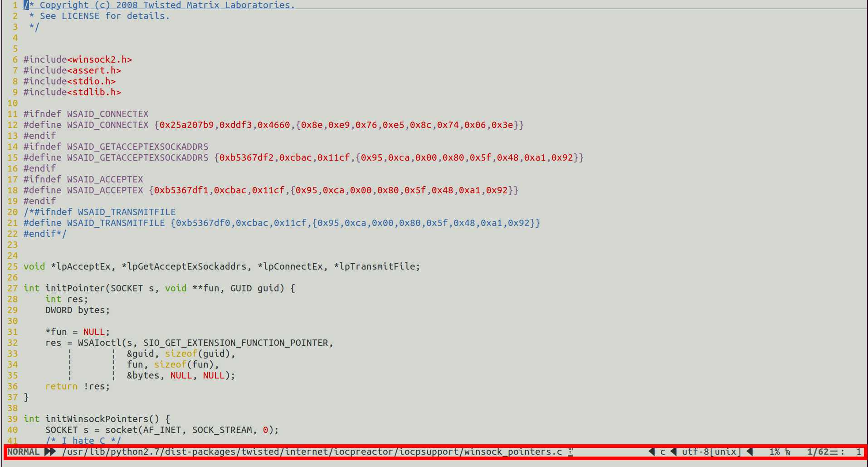Click the 'c' filetype segment in status line

coord(663,452)
